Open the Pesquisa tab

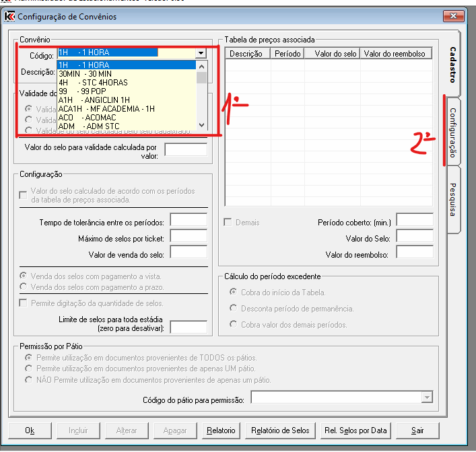pos(452,200)
